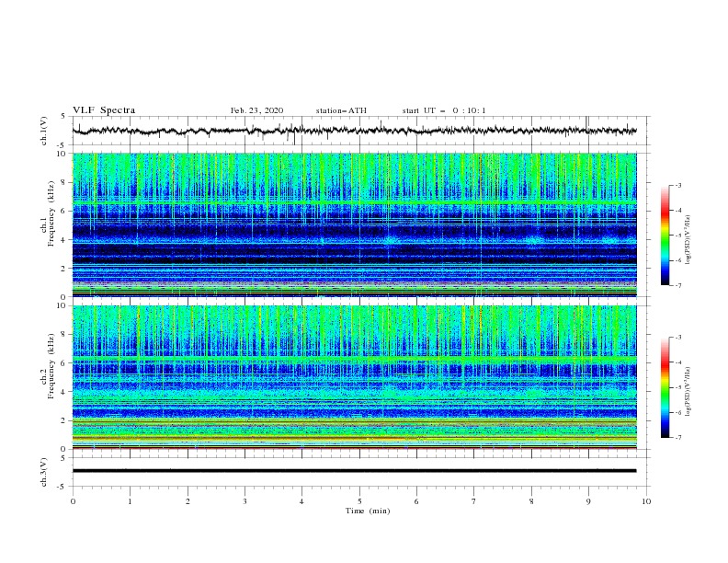
Task: Click the "-7" value on ch.2 color bar
Action: coord(678,438)
